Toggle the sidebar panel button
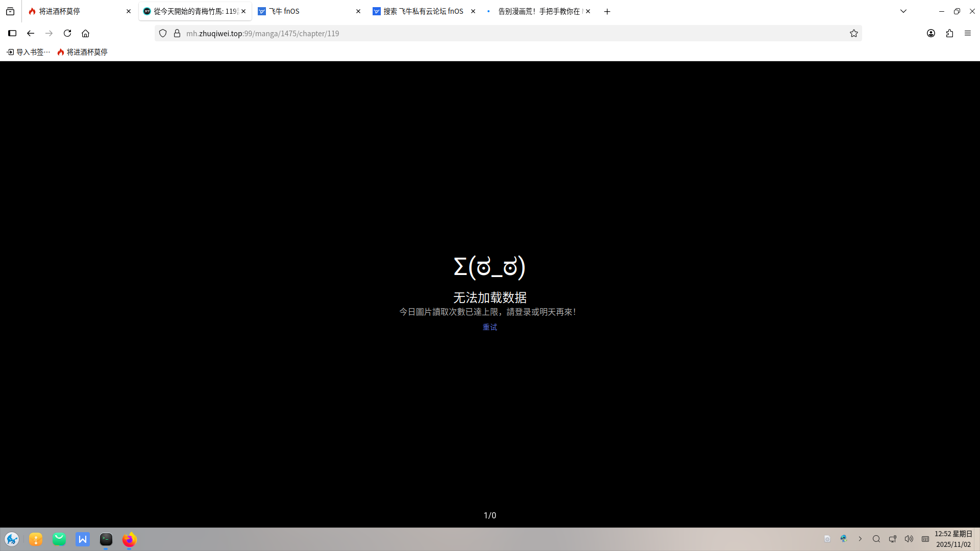The width and height of the screenshot is (980, 551). [12, 33]
